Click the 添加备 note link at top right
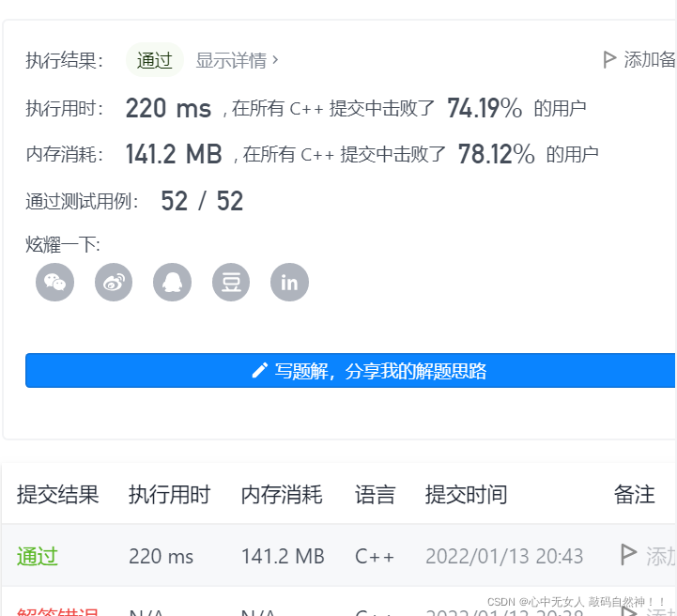The height and width of the screenshot is (616, 677). [650, 59]
